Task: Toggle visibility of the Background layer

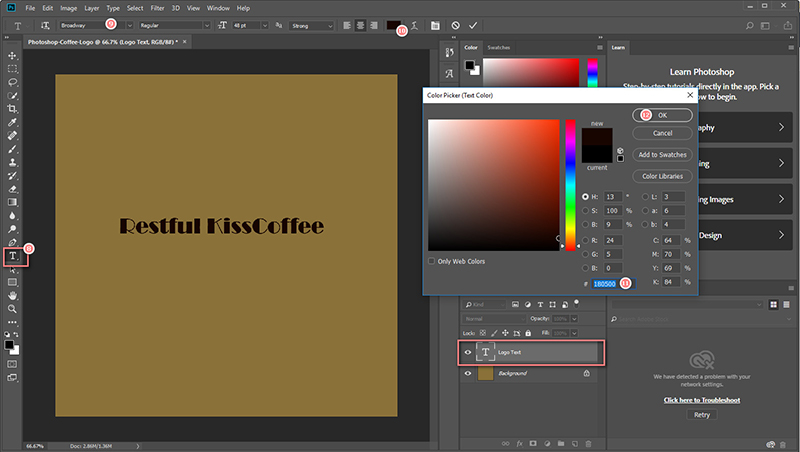Action: (468, 373)
